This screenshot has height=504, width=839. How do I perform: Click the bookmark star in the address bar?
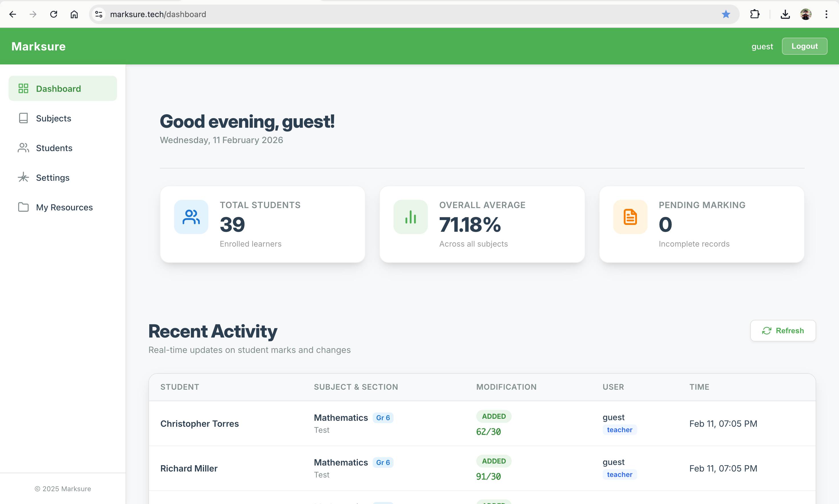[x=726, y=14]
